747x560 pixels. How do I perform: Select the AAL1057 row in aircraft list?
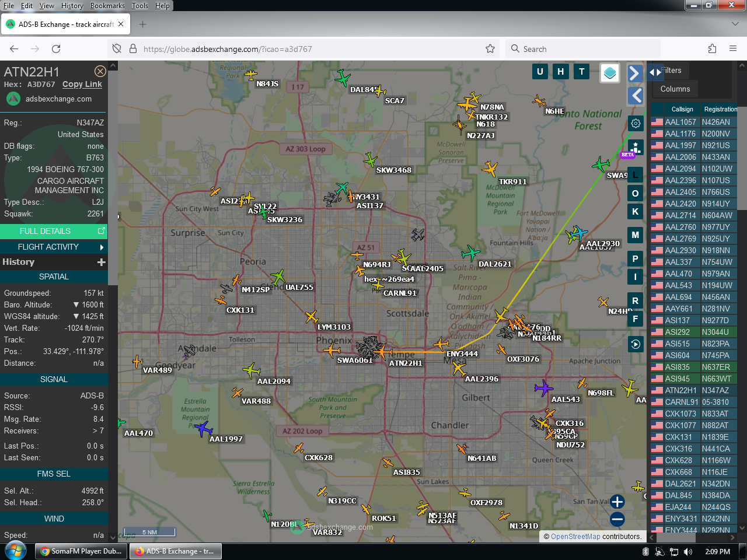(x=694, y=122)
